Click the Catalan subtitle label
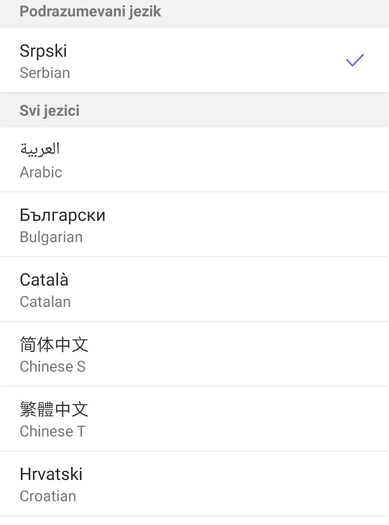 point(45,302)
